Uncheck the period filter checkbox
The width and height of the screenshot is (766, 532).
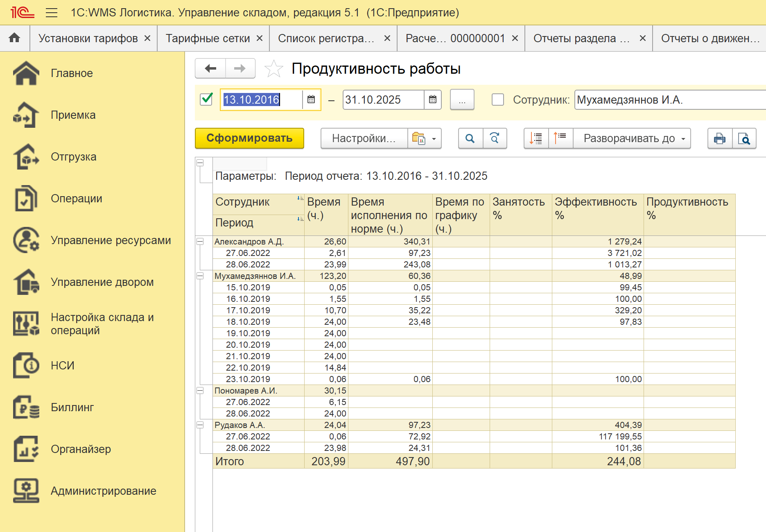tap(206, 100)
